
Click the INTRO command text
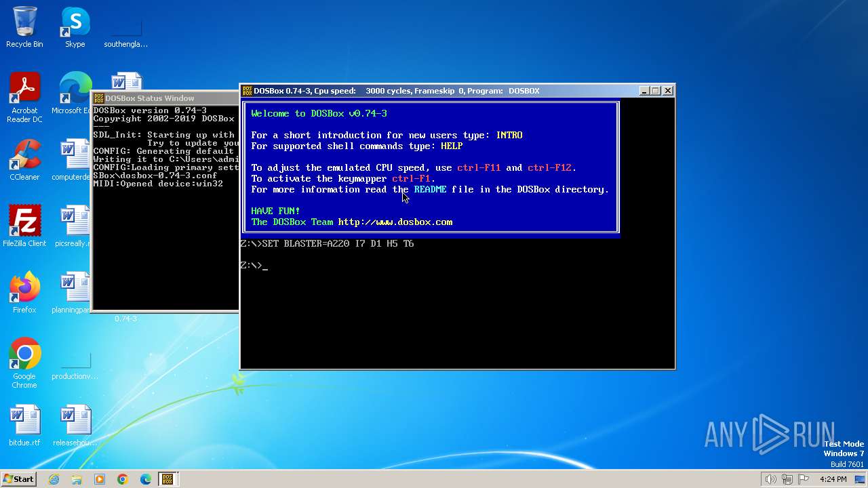(509, 135)
